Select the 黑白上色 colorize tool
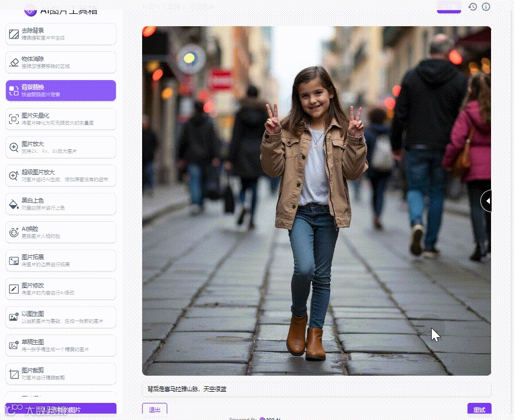 61,204
